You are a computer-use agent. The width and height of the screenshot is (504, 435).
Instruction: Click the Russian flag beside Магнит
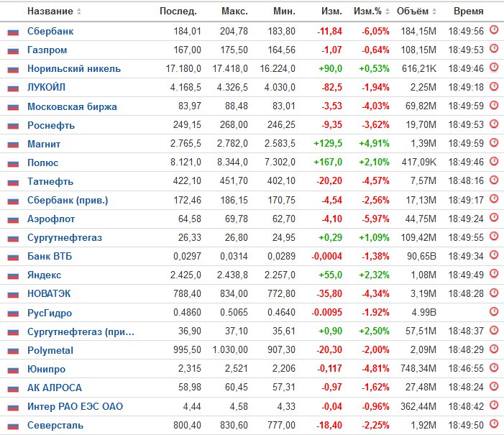coord(13,145)
